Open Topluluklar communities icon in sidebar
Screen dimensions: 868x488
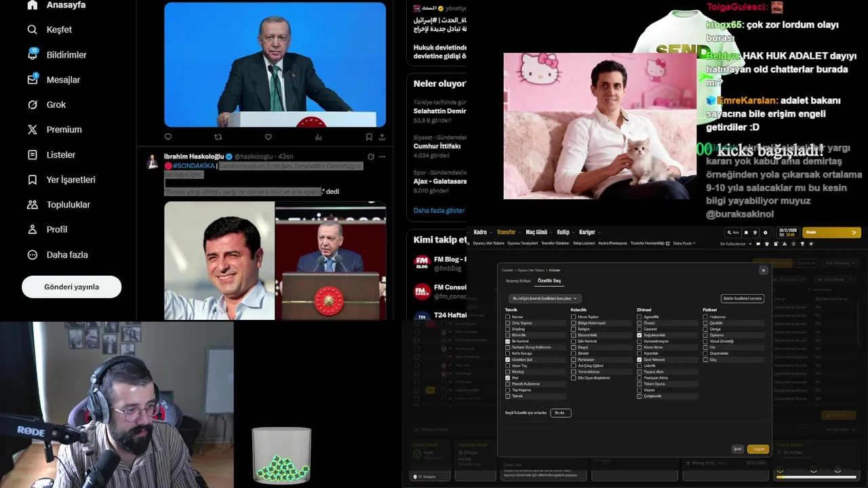coord(32,205)
